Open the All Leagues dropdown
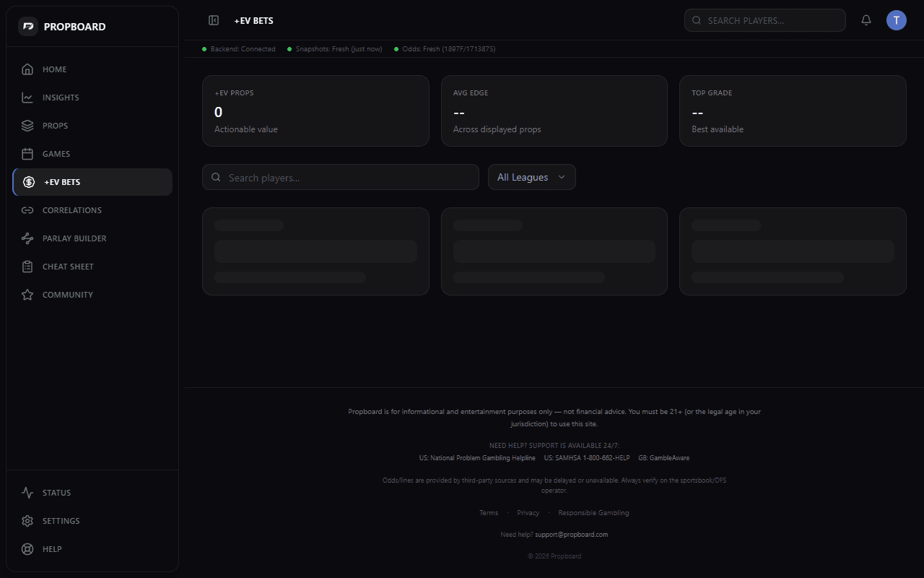 (x=531, y=176)
